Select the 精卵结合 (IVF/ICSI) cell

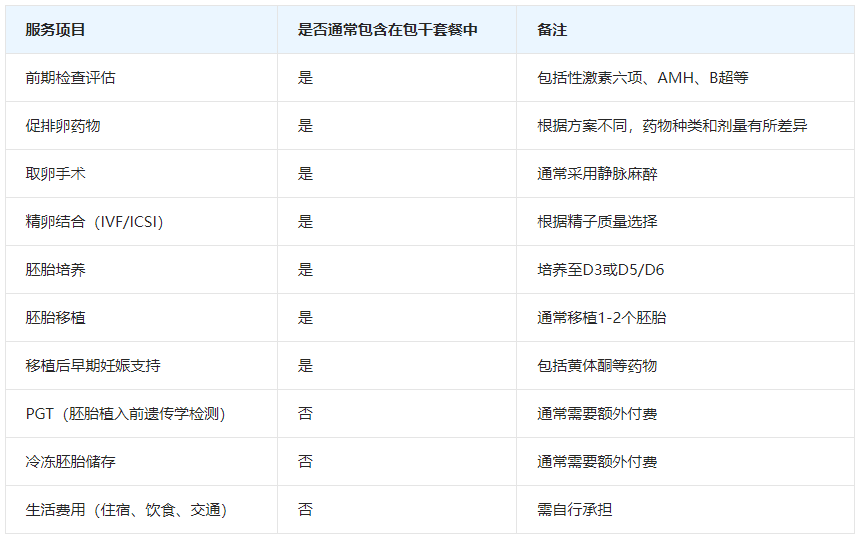tap(94, 222)
